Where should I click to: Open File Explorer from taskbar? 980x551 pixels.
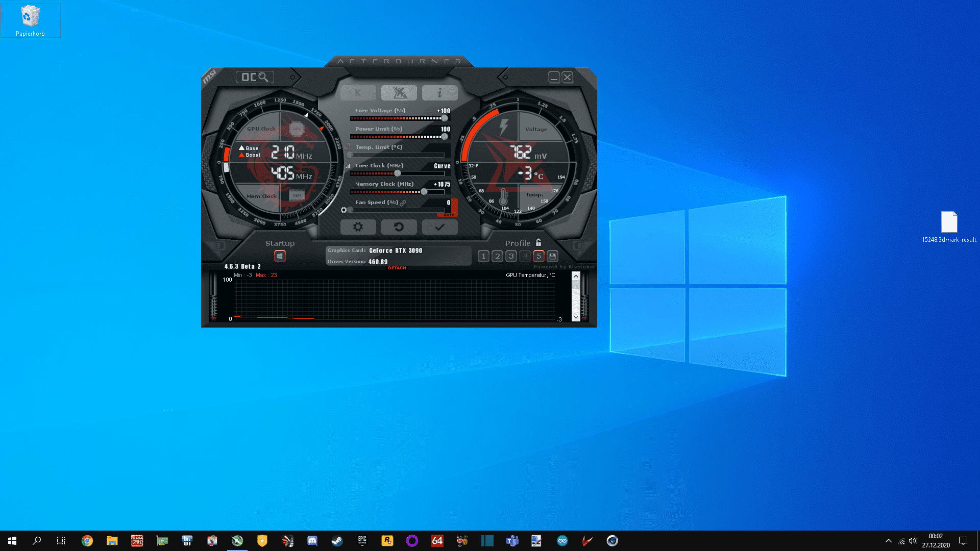(x=112, y=541)
